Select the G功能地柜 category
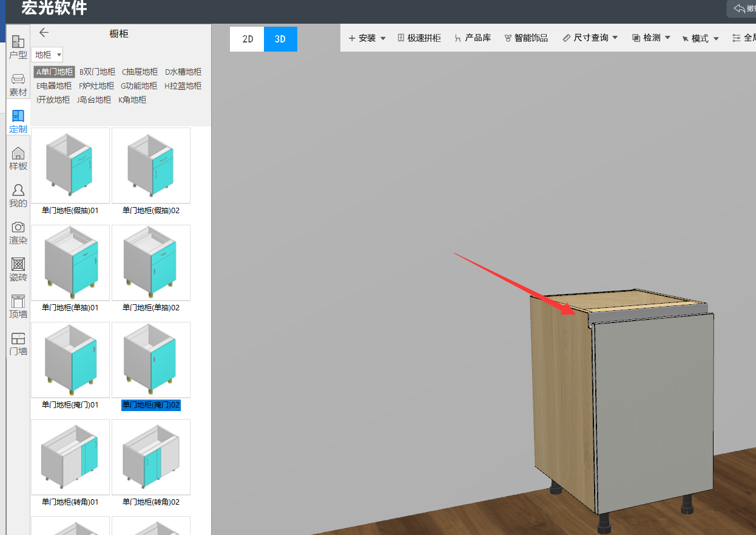756x535 pixels. coord(139,86)
